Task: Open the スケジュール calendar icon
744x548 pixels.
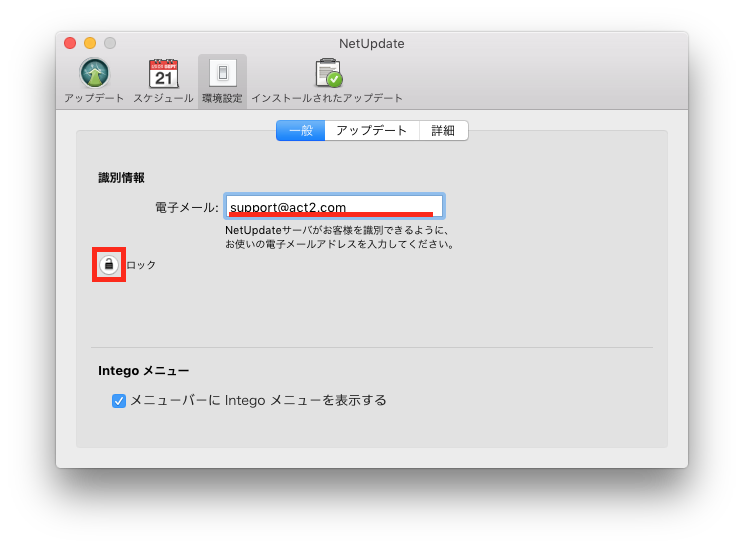Action: tap(163, 81)
